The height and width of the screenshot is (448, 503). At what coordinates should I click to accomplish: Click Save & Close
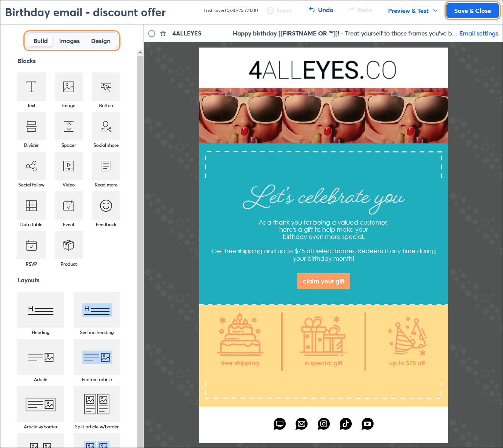coord(472,11)
